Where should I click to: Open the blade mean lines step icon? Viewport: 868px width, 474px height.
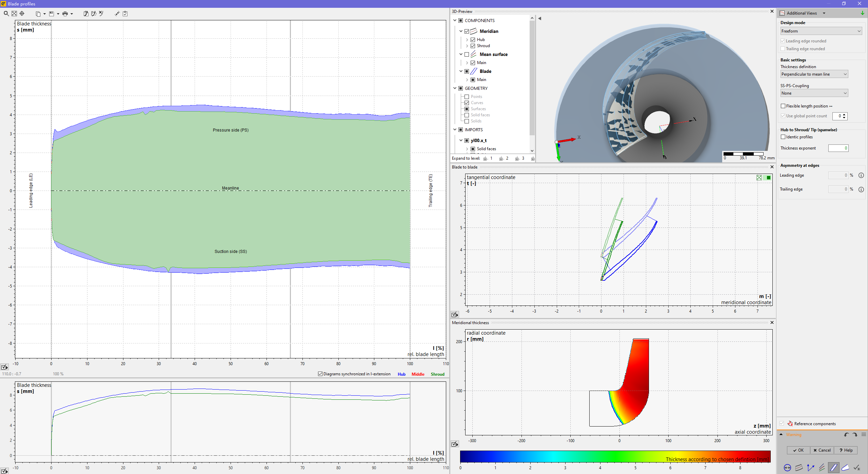point(822,468)
